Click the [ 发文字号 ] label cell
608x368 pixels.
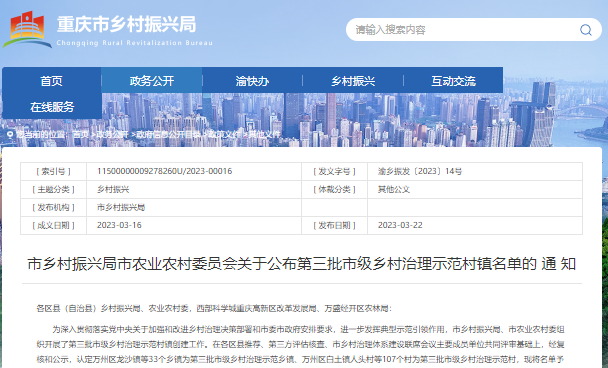[335, 171]
